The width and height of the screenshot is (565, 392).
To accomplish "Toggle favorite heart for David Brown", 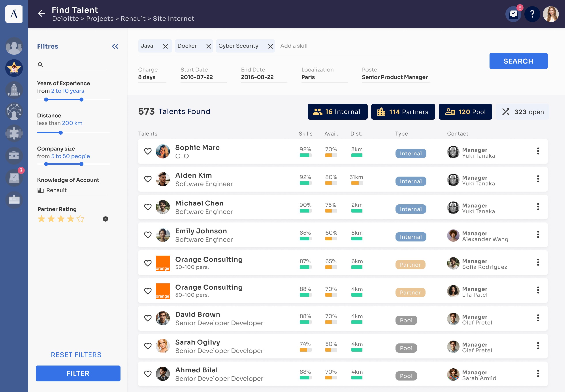I will point(148,318).
